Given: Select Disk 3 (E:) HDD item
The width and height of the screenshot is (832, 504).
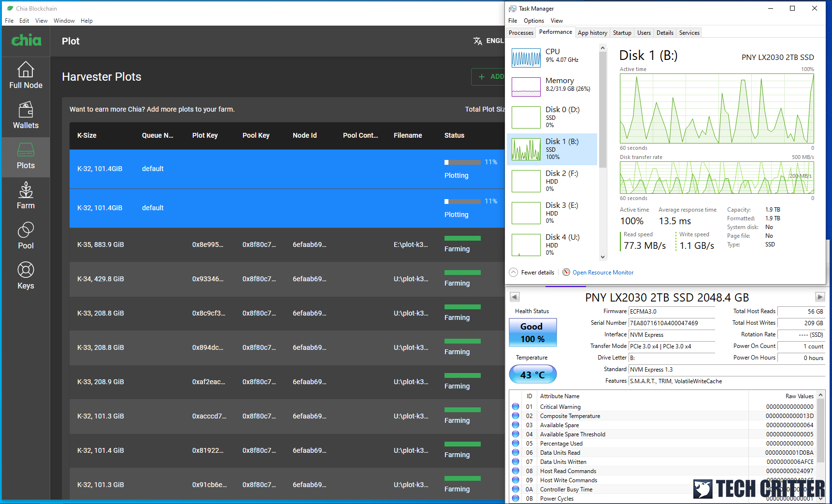Looking at the screenshot, I should click(x=552, y=213).
